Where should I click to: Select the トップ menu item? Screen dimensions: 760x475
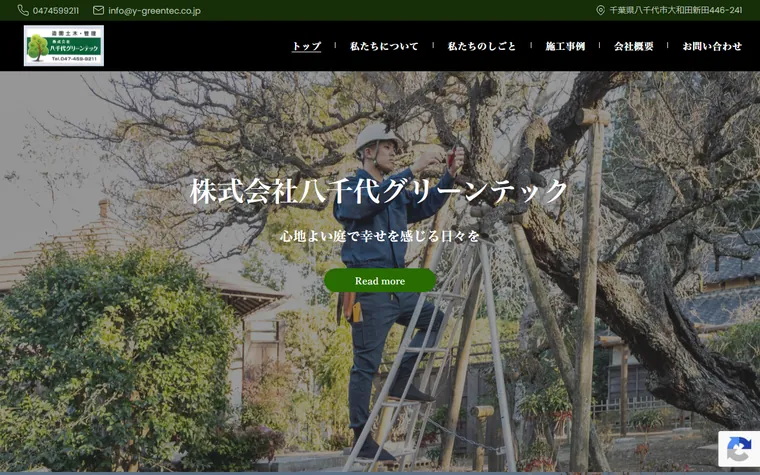(x=306, y=46)
